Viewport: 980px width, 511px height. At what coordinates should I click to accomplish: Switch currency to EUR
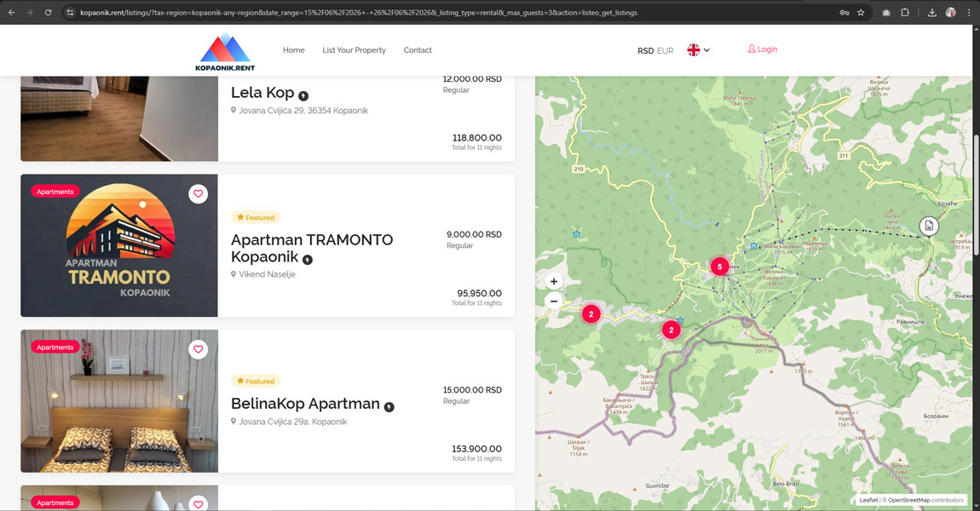(665, 51)
